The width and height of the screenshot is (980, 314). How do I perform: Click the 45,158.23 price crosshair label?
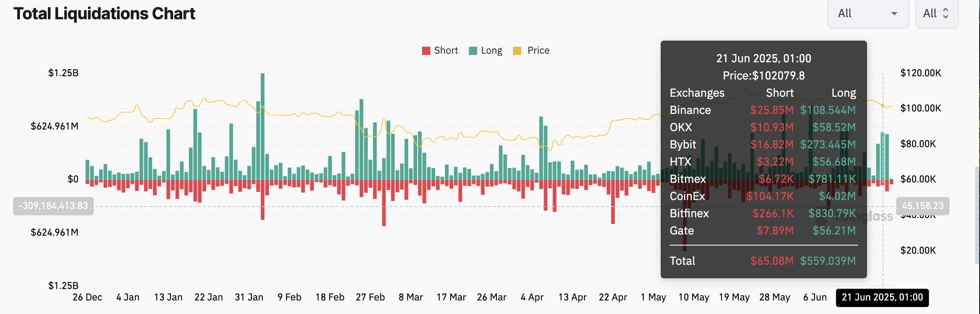pyautogui.click(x=922, y=206)
